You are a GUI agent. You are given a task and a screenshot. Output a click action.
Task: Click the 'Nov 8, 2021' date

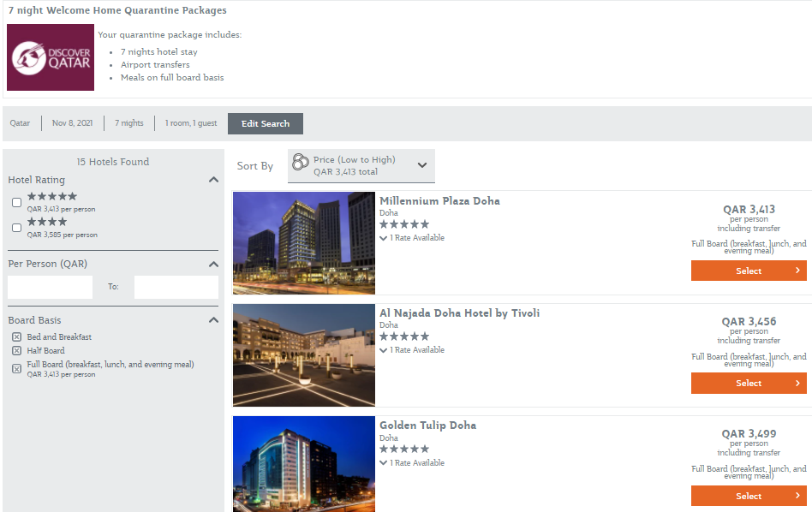point(73,123)
